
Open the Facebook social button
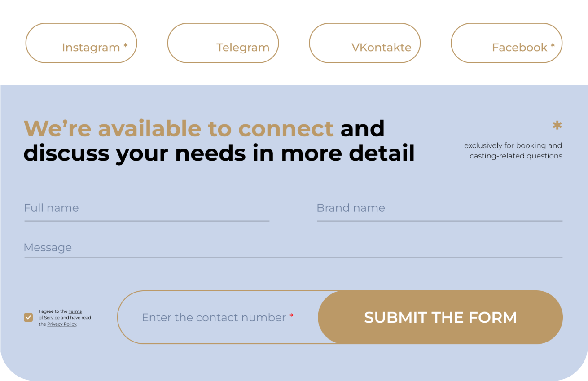click(x=506, y=43)
